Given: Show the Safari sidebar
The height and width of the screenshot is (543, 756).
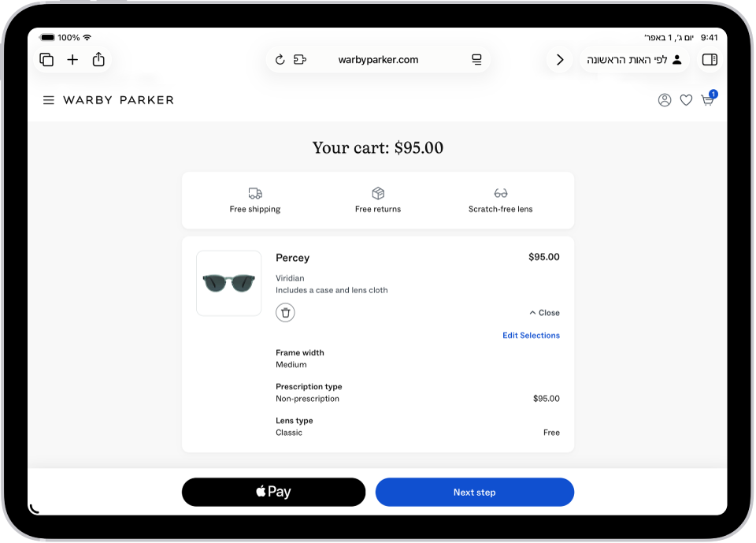Looking at the screenshot, I should pos(710,60).
